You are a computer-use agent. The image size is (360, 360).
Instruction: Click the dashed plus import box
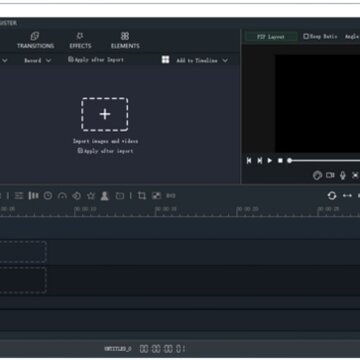pyautogui.click(x=105, y=114)
